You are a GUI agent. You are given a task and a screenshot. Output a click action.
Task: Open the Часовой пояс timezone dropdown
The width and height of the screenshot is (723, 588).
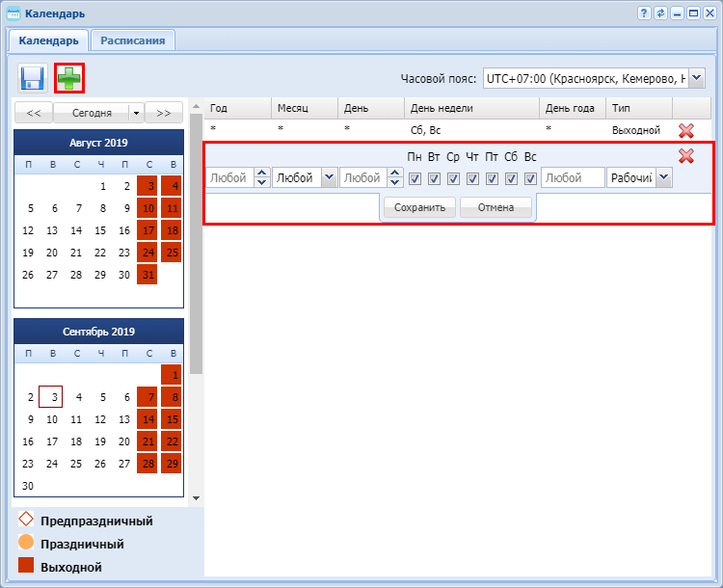pos(697,78)
